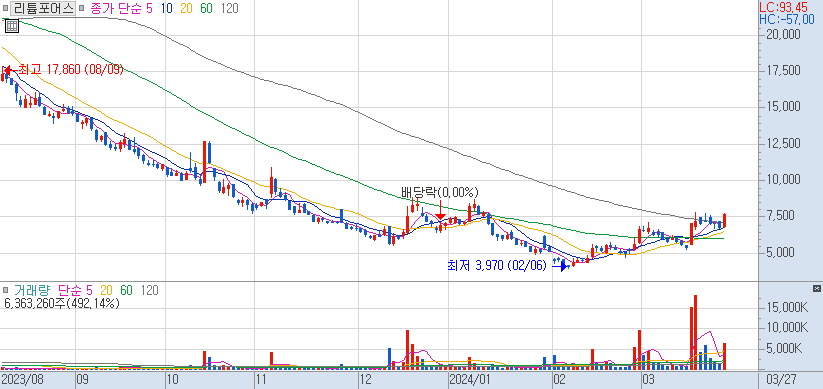Click the 12,500 price axis label
Image resolution: width=823 pixels, height=389 pixels.
(783, 144)
